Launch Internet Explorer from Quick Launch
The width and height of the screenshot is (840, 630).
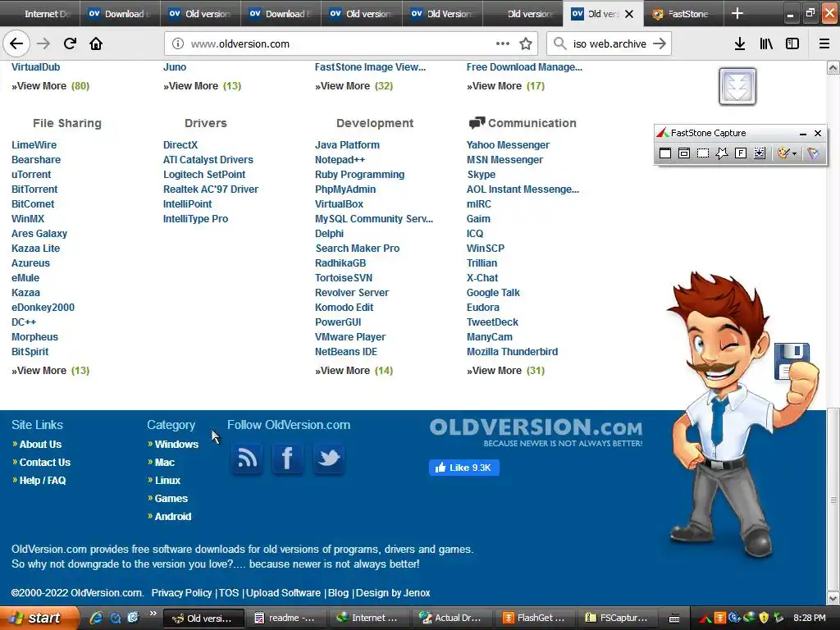96,618
